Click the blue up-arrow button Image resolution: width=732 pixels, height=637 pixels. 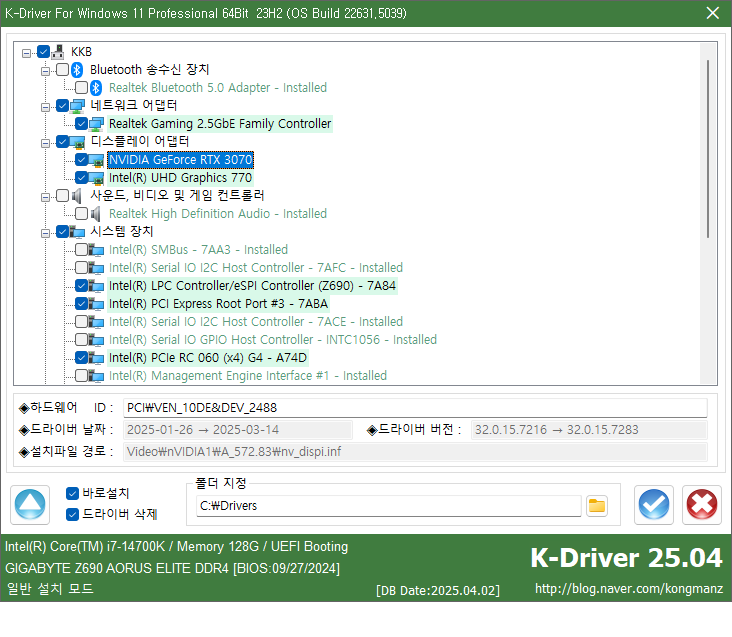click(30, 504)
